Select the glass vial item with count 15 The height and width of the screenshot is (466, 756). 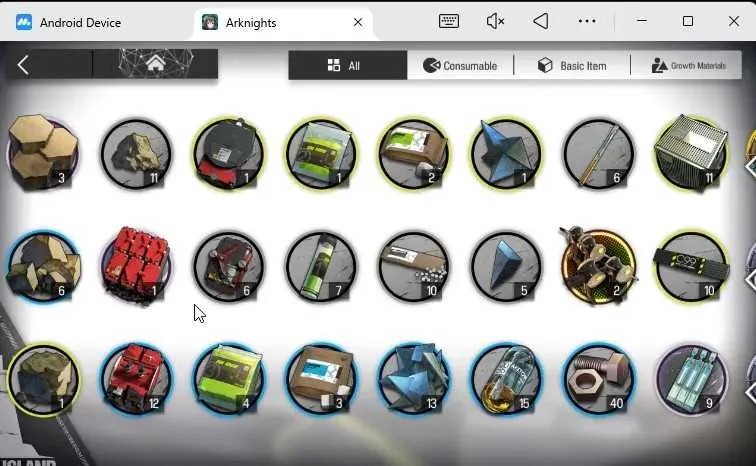point(506,379)
